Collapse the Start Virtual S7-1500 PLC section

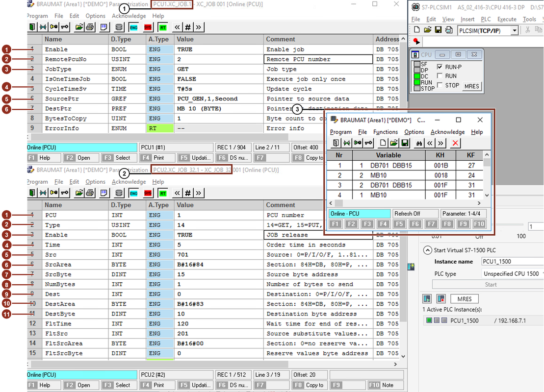[427, 250]
